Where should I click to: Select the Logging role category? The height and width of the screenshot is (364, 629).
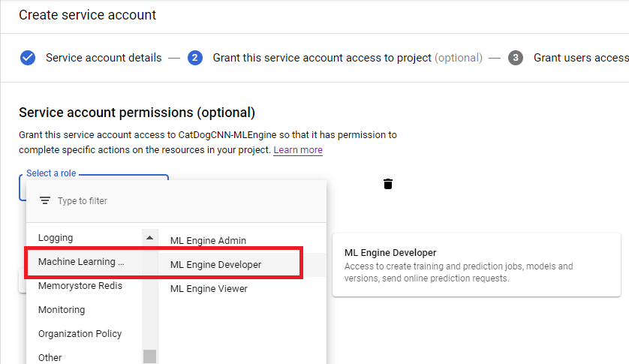56,238
